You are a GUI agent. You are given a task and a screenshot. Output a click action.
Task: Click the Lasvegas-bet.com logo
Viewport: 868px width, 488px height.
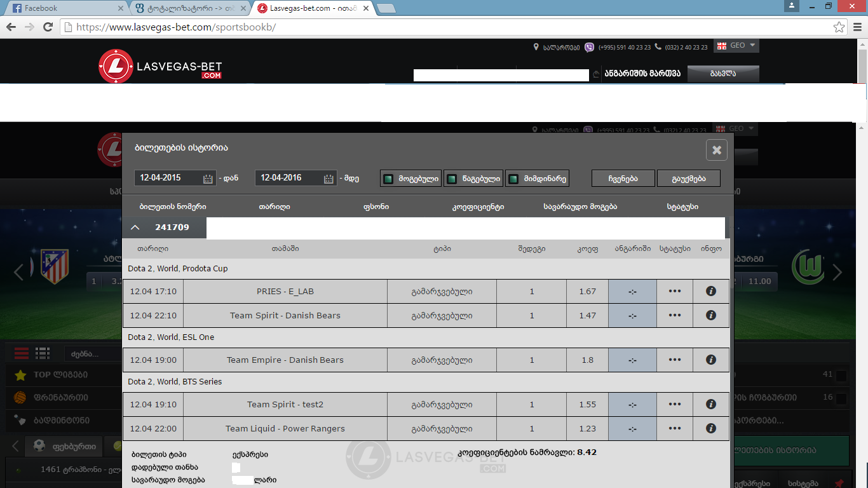pyautogui.click(x=160, y=67)
